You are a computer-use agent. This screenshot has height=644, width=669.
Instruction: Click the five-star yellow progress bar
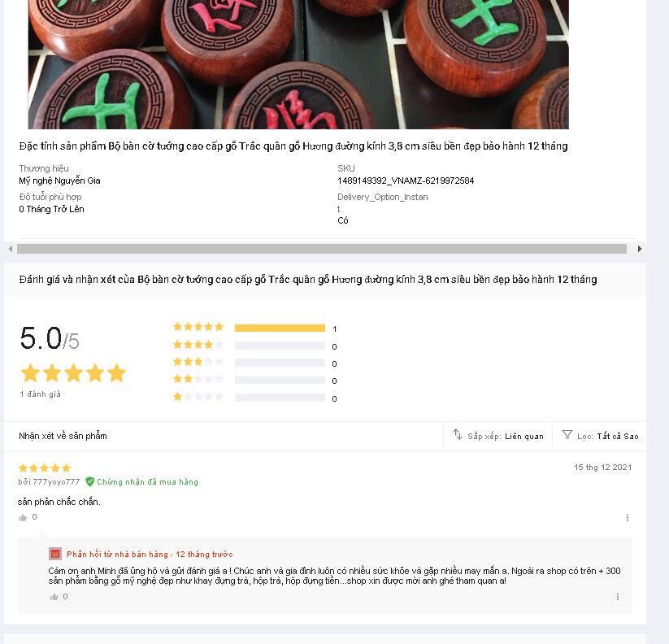pos(280,328)
